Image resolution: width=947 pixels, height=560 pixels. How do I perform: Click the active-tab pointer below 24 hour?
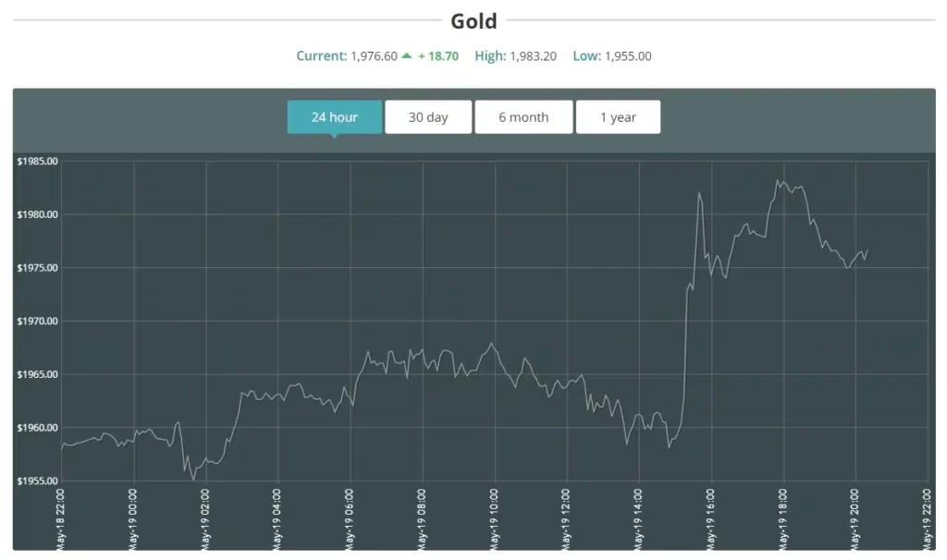pyautogui.click(x=334, y=136)
